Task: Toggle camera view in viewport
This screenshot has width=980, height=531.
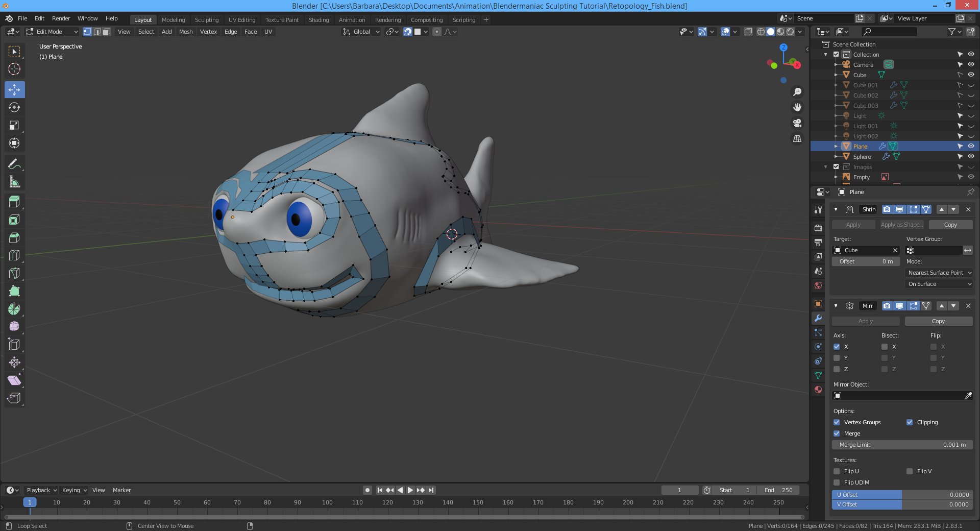Action: pyautogui.click(x=797, y=123)
